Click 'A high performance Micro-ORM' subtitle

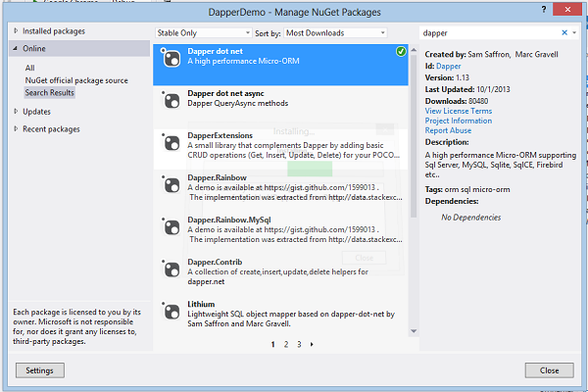tap(243, 61)
